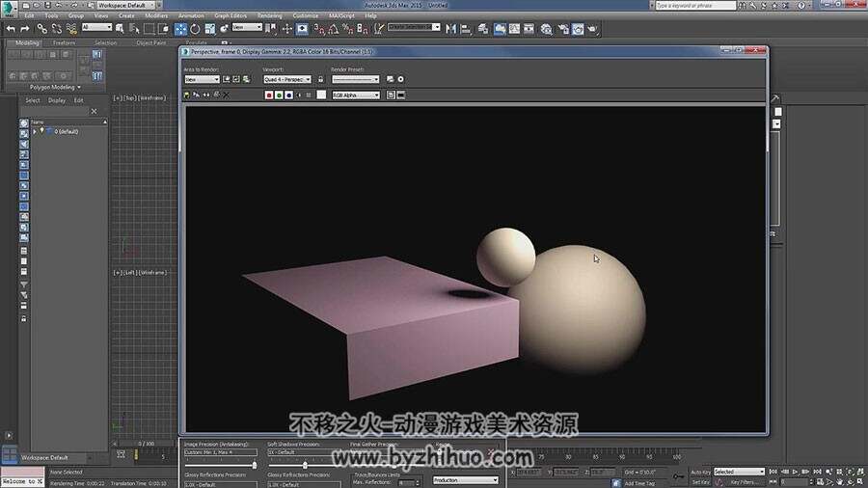Toggle the Red channel in render window
This screenshot has height=488, width=868.
click(x=269, y=95)
